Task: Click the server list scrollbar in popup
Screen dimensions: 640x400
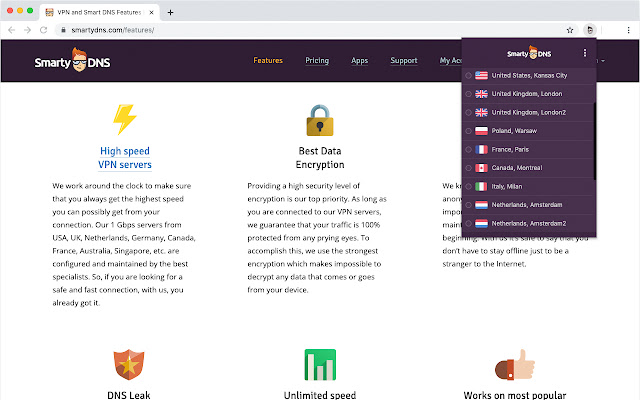Action: pyautogui.click(x=595, y=141)
